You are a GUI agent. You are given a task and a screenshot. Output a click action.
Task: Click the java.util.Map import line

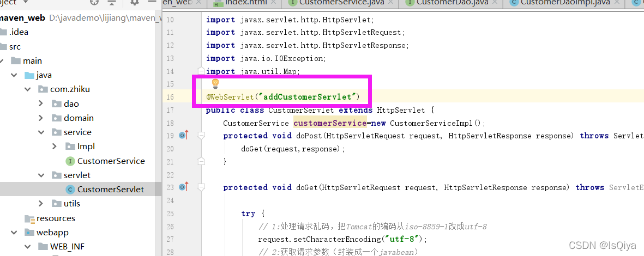(253, 71)
